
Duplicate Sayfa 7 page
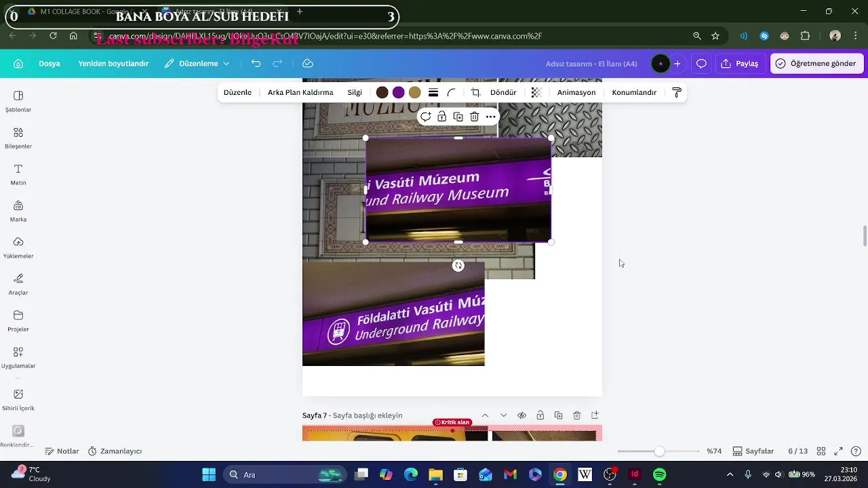coord(558,415)
